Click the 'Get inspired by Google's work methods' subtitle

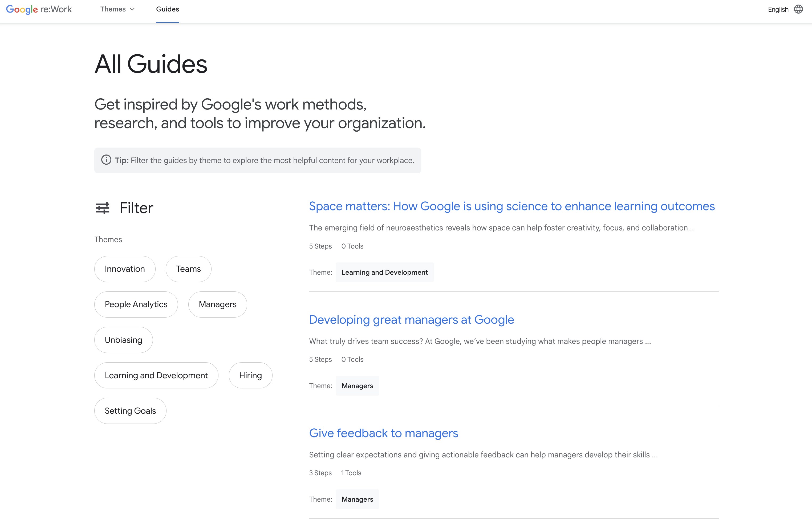(x=260, y=114)
